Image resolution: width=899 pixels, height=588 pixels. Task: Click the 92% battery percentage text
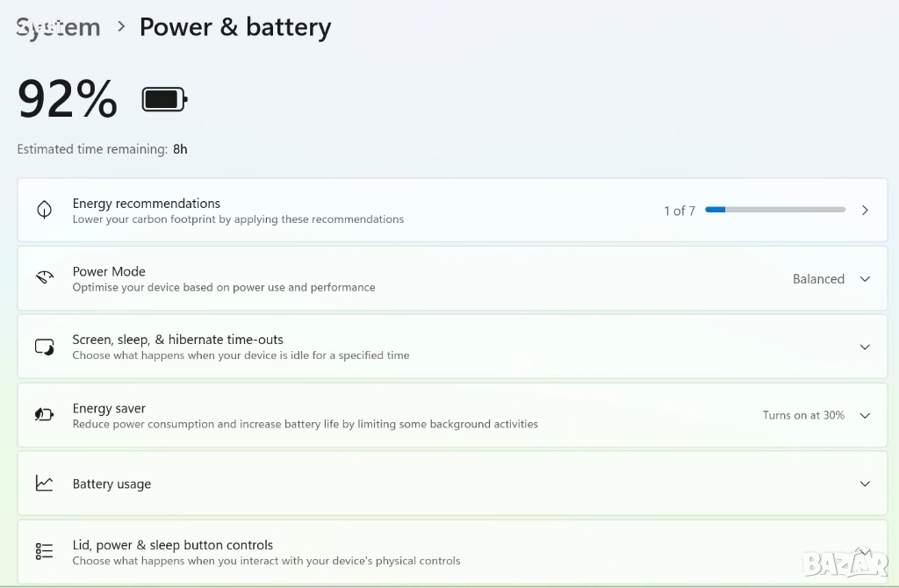(x=68, y=99)
